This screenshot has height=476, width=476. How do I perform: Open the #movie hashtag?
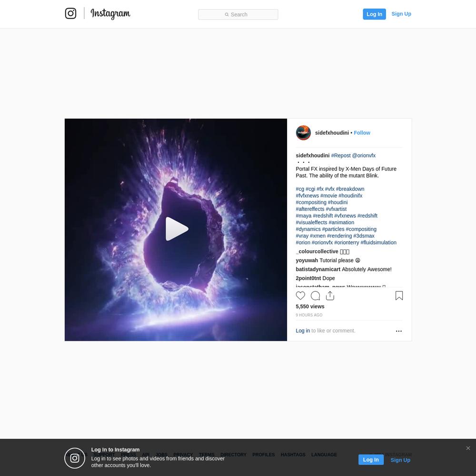pyautogui.click(x=328, y=196)
